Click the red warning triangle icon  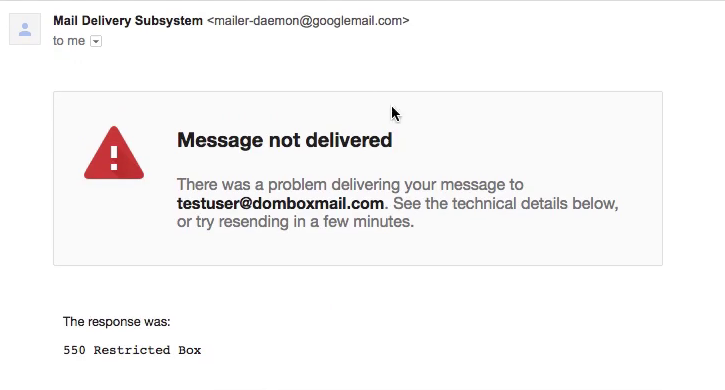tap(114, 153)
